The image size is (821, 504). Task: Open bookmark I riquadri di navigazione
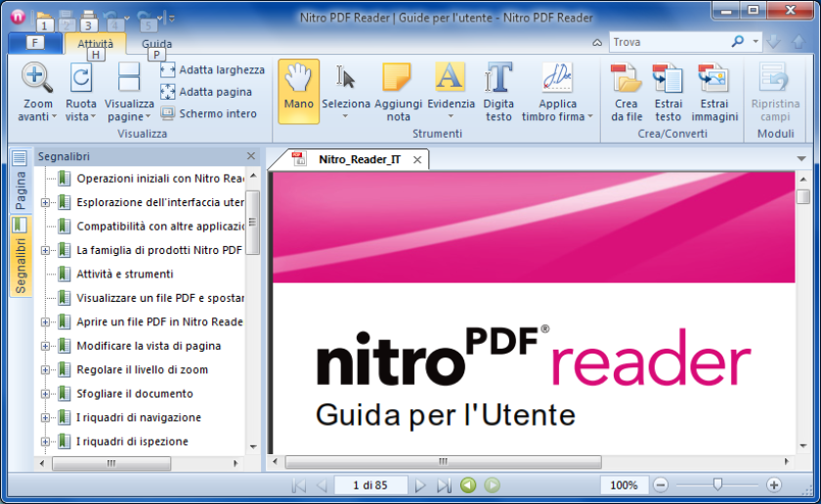[x=139, y=417]
